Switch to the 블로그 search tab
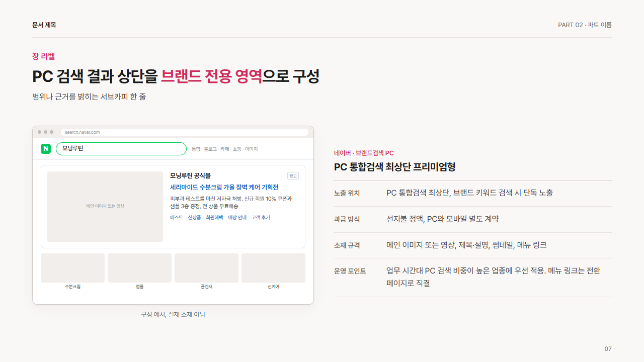The width and height of the screenshot is (644, 362). tap(210, 149)
